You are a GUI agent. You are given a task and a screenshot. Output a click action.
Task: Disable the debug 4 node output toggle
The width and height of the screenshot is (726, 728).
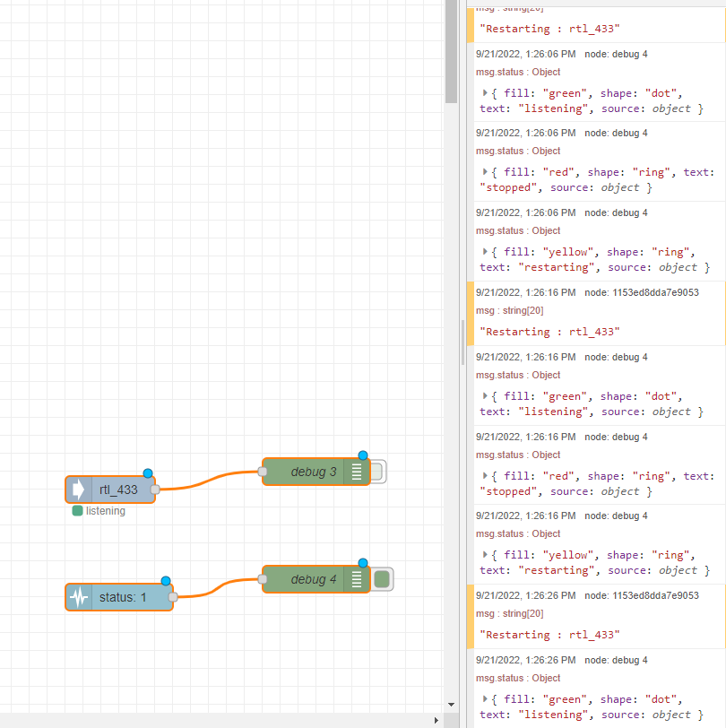pyautogui.click(x=382, y=579)
